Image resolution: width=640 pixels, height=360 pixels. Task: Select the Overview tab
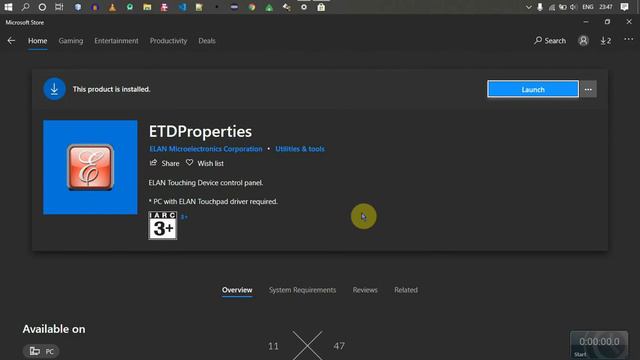pos(237,290)
